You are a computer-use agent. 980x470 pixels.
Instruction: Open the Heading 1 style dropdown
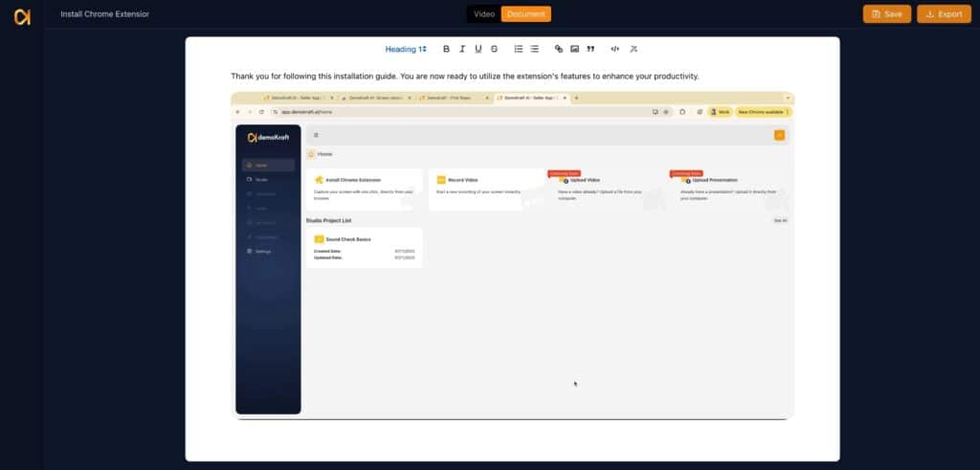(x=406, y=49)
